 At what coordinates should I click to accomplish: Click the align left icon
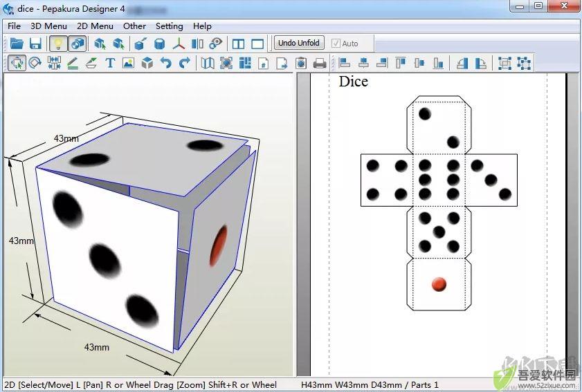[x=345, y=63]
